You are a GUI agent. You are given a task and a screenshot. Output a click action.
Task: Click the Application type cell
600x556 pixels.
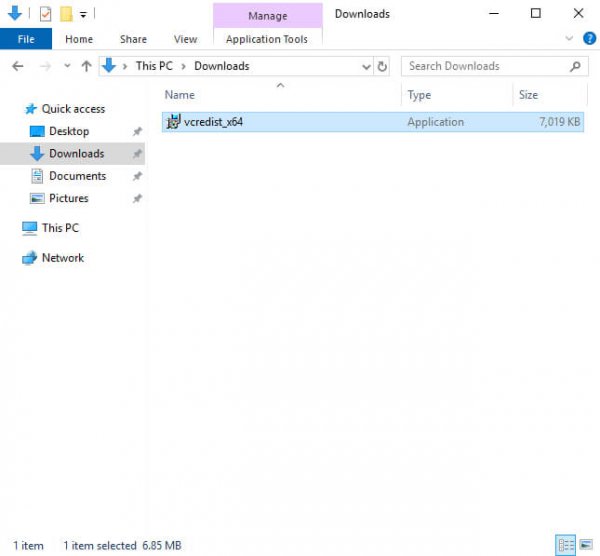click(x=435, y=122)
